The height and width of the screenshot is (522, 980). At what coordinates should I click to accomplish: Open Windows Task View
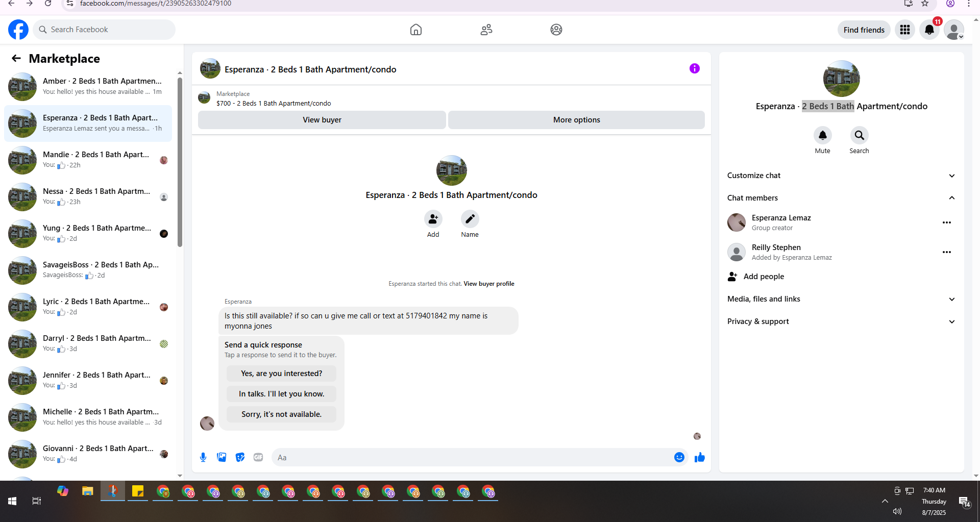(37, 501)
